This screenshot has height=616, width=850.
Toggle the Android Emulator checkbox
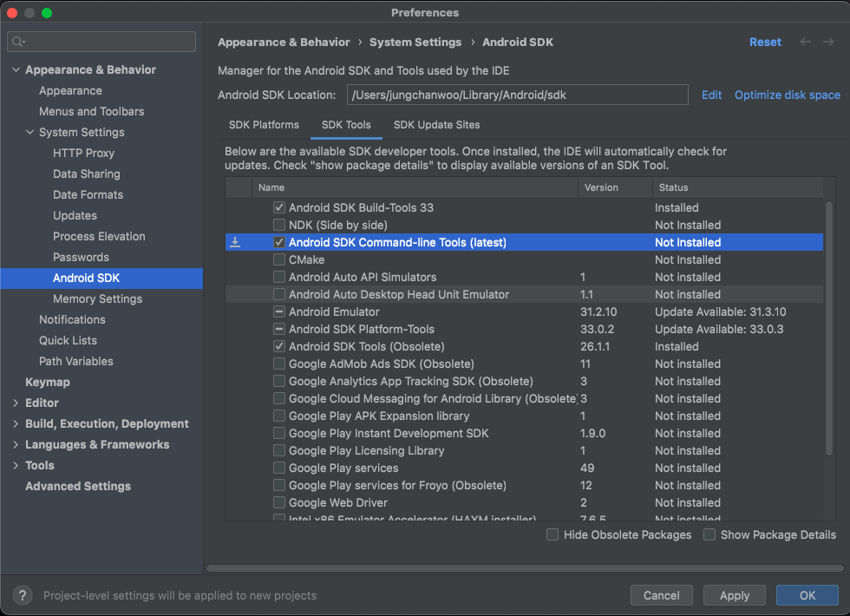pos(279,311)
